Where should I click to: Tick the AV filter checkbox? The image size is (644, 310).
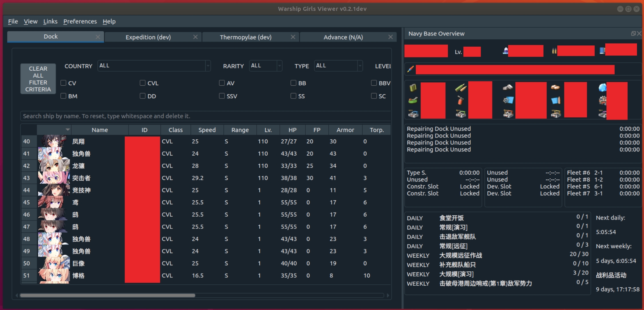[222, 83]
